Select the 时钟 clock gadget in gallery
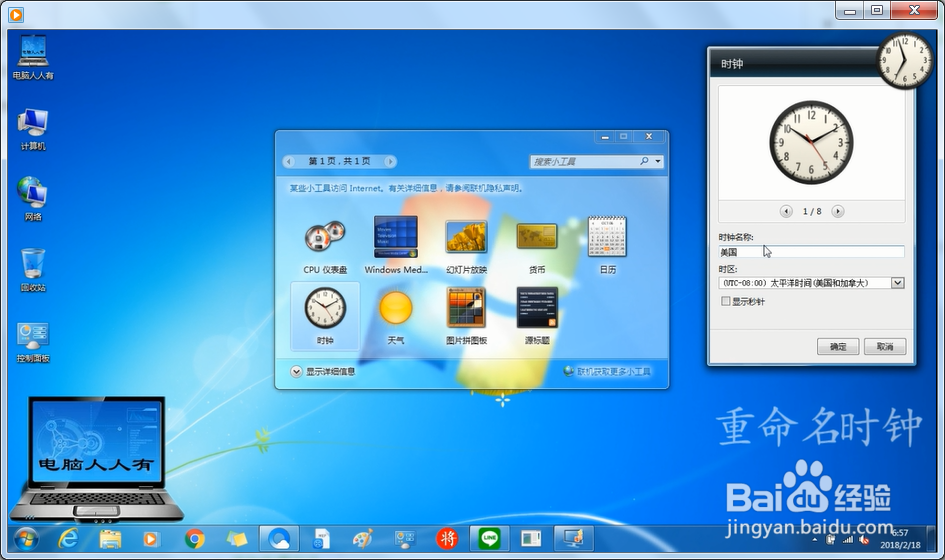 (325, 316)
